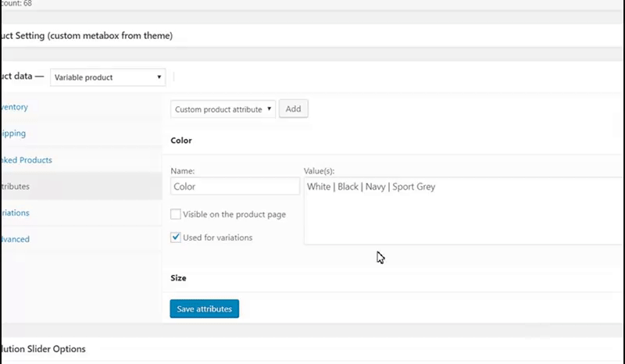Click the 'Name:' field label
The height and width of the screenshot is (364, 625).
pos(182,170)
